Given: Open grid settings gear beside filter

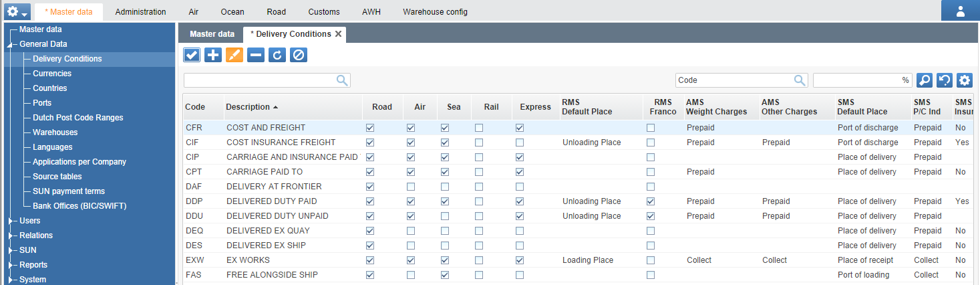Looking at the screenshot, I should coord(964,80).
